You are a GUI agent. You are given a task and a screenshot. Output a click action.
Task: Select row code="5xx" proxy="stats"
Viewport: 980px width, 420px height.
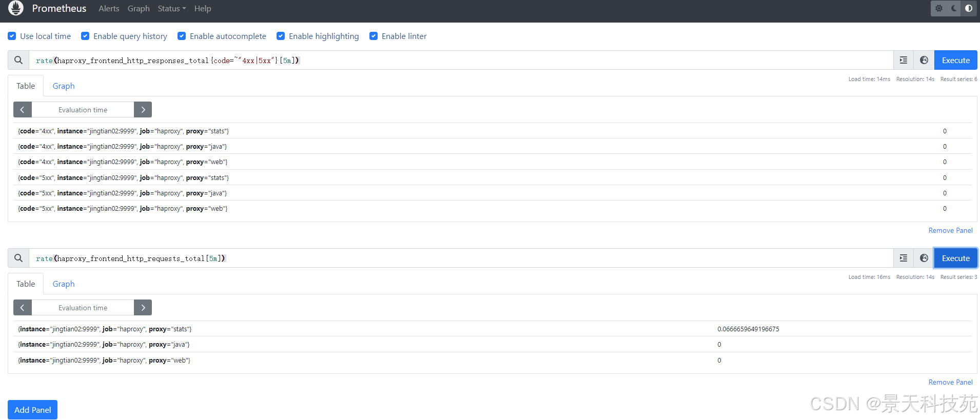[493, 177]
